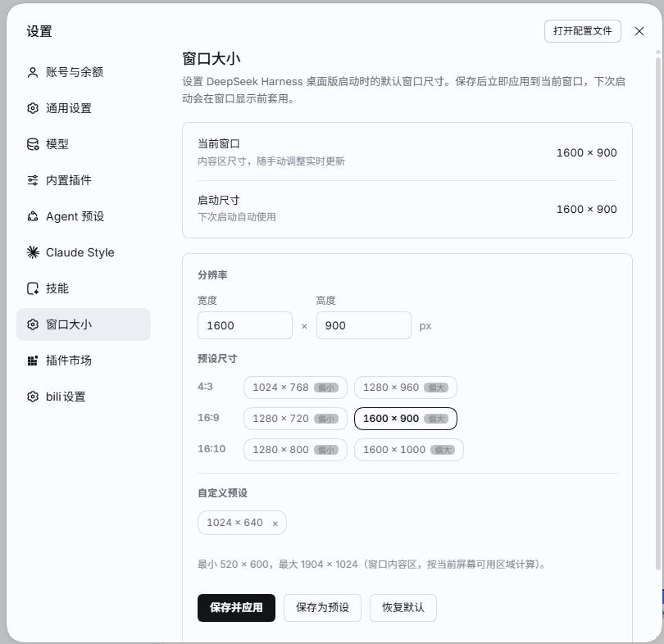
Task: Select Agent 预设 section
Action: pos(84,216)
